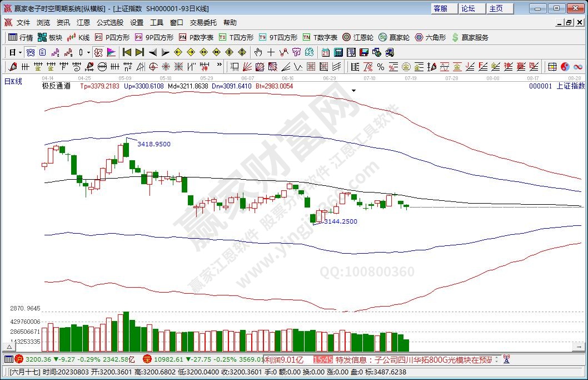588x380 pixels.
Task: Click the percent sign tool icon
Action: click(x=381, y=67)
